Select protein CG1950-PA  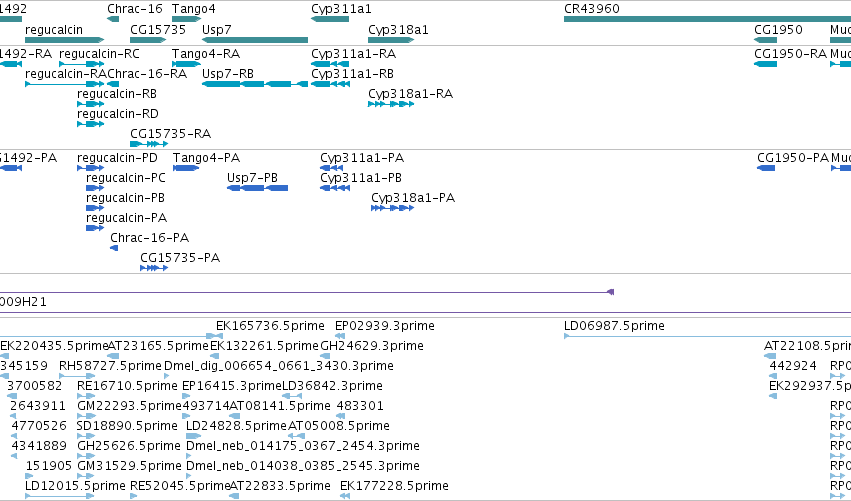pos(793,158)
